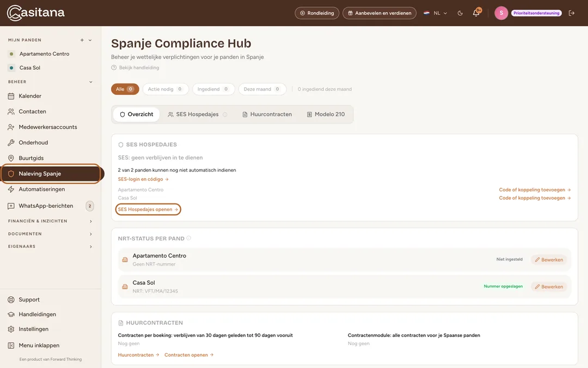Open Onderhoud in sidebar
Image resolution: width=588 pixels, height=368 pixels.
pos(33,143)
